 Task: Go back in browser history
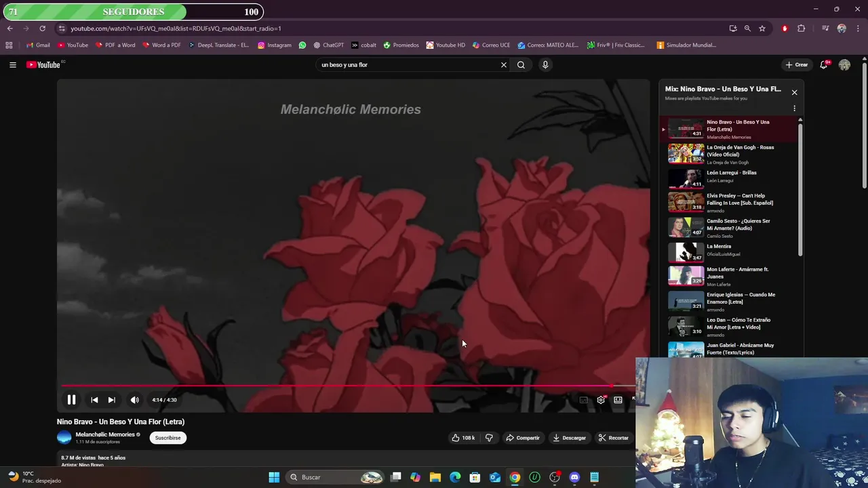pos(9,28)
